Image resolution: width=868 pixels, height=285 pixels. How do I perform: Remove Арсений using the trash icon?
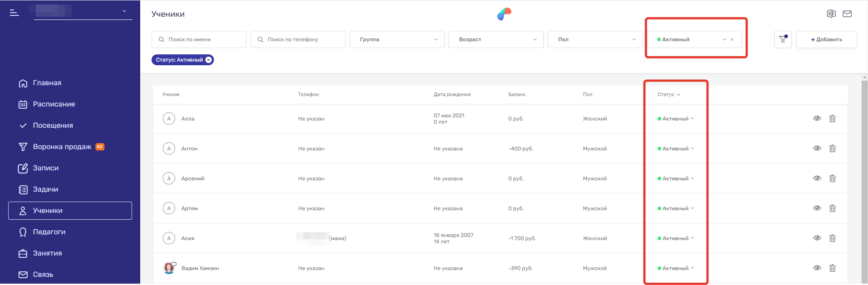click(832, 179)
